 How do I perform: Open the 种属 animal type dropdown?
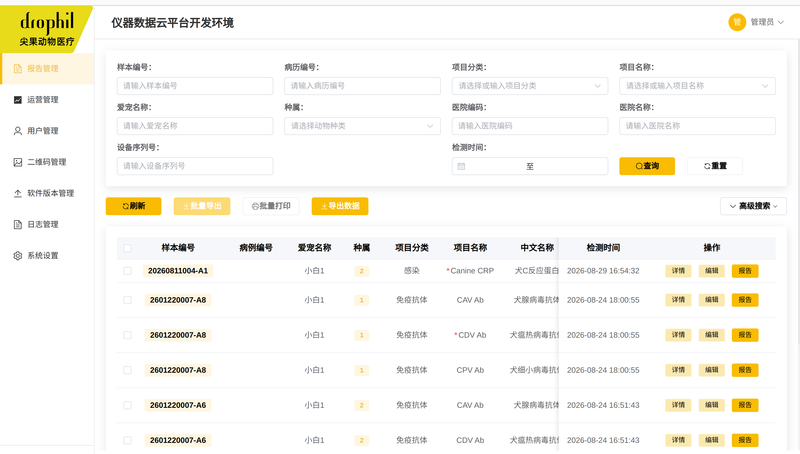362,125
